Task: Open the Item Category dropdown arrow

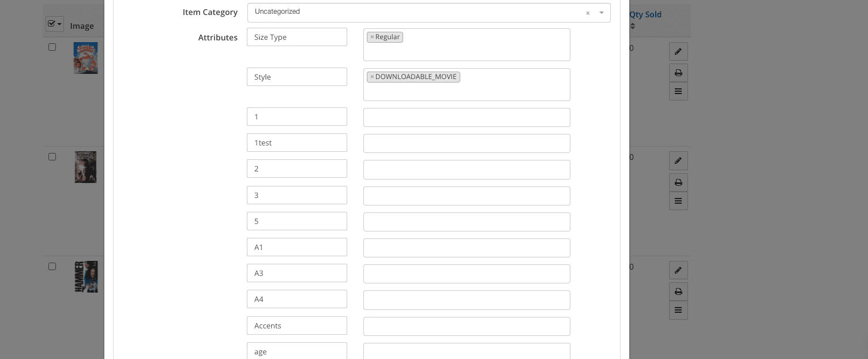Action: click(x=602, y=13)
